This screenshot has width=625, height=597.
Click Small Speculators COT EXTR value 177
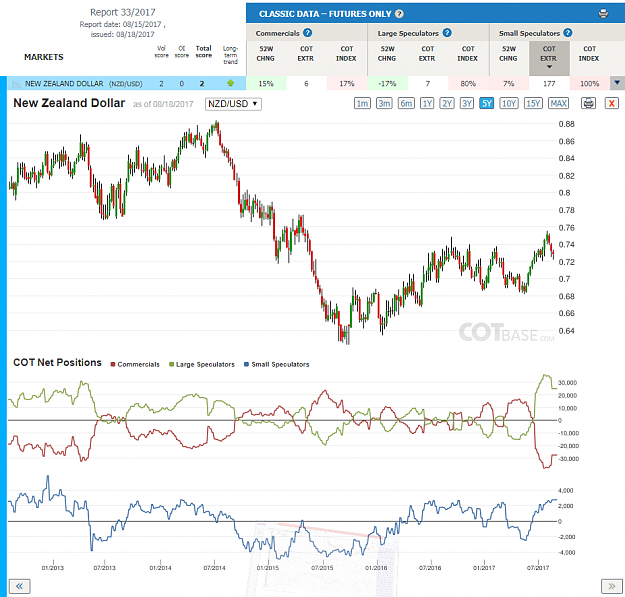click(549, 83)
